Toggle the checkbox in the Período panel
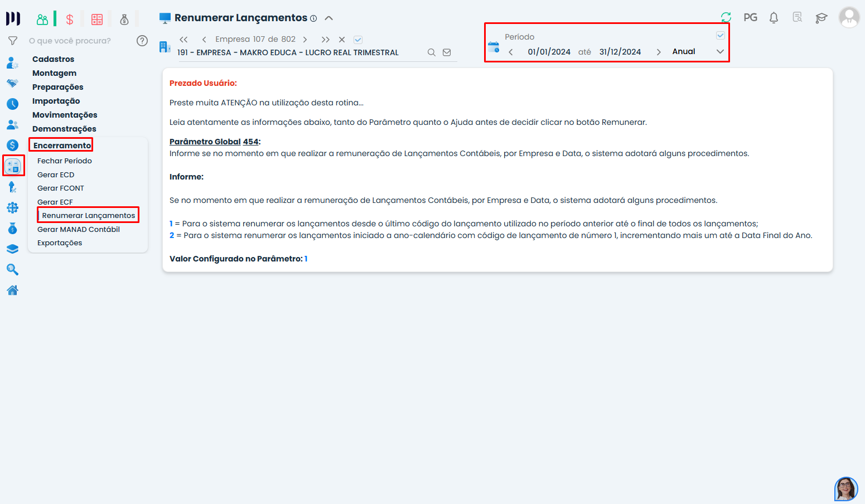 coord(721,35)
